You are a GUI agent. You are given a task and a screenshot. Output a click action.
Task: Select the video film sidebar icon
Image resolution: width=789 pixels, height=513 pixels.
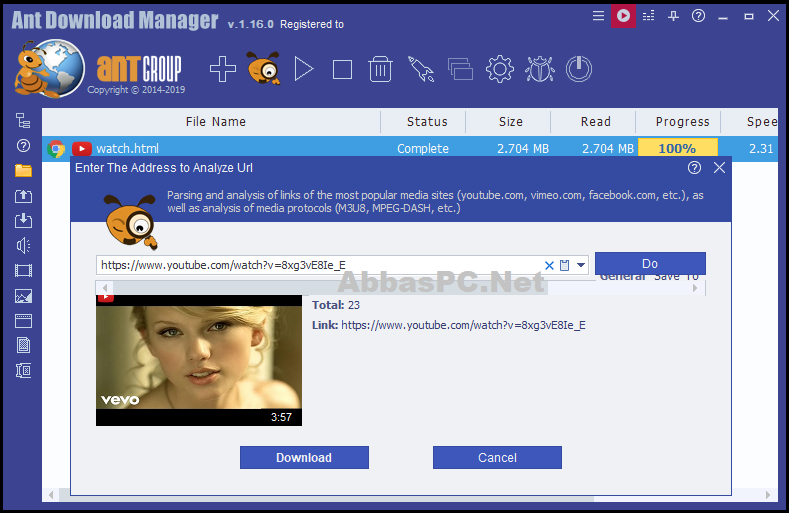[23, 271]
